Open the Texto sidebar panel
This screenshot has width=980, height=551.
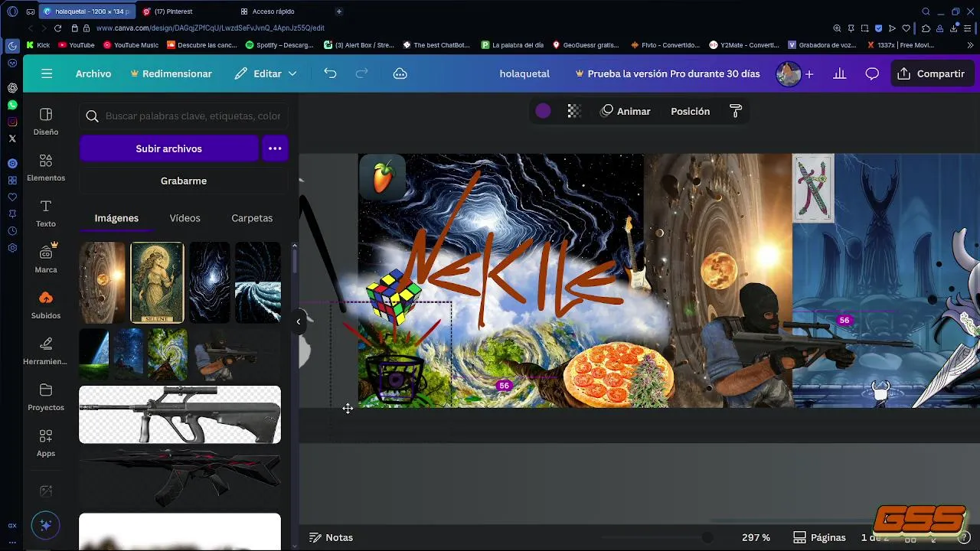click(46, 214)
